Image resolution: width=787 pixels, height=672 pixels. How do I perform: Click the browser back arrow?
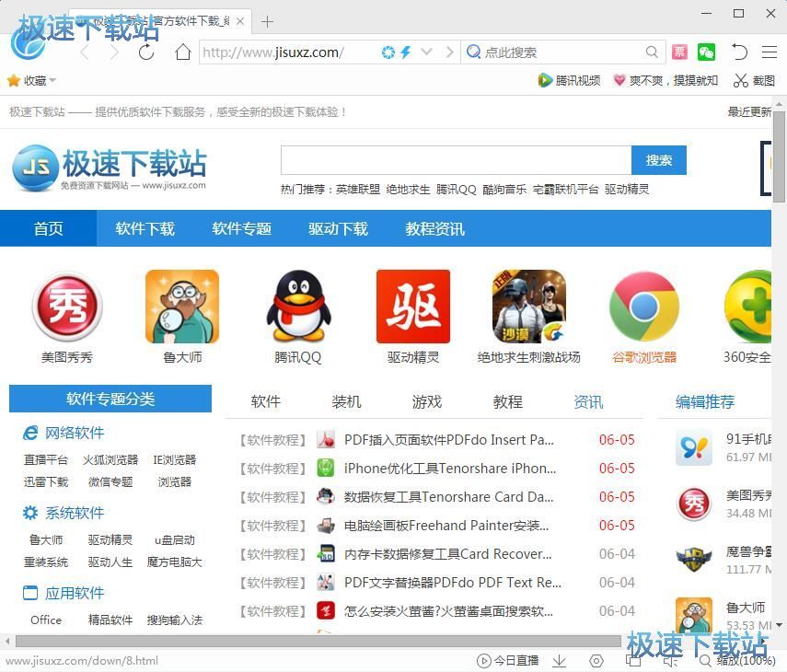[85, 52]
